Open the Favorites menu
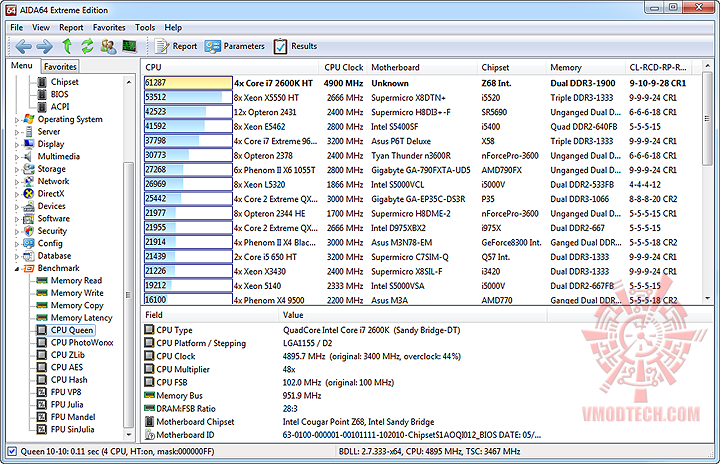720x464 pixels. tap(109, 28)
